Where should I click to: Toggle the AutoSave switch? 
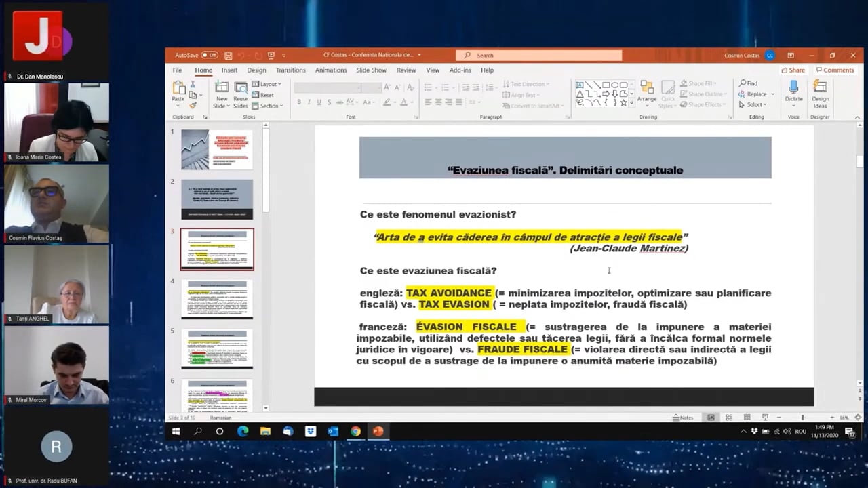point(210,56)
